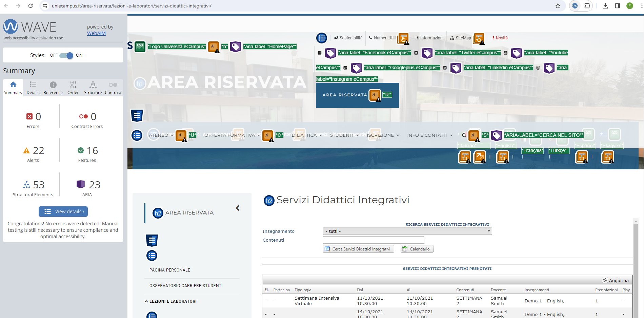Open the browser Extensions puzzle icon

pos(587,6)
